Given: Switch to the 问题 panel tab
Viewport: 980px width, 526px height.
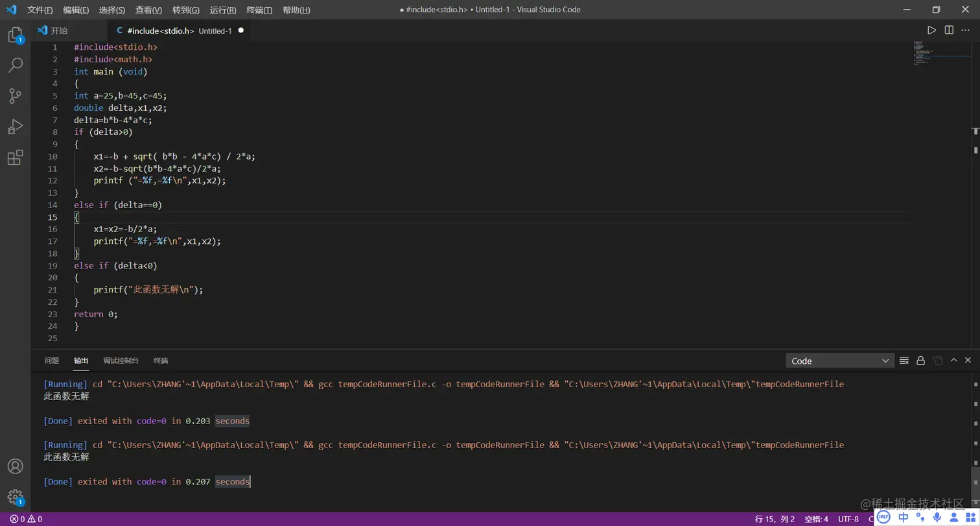Looking at the screenshot, I should click(52, 361).
